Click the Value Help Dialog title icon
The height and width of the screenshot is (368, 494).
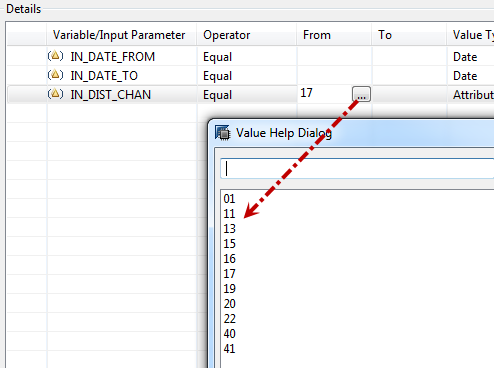click(222, 133)
